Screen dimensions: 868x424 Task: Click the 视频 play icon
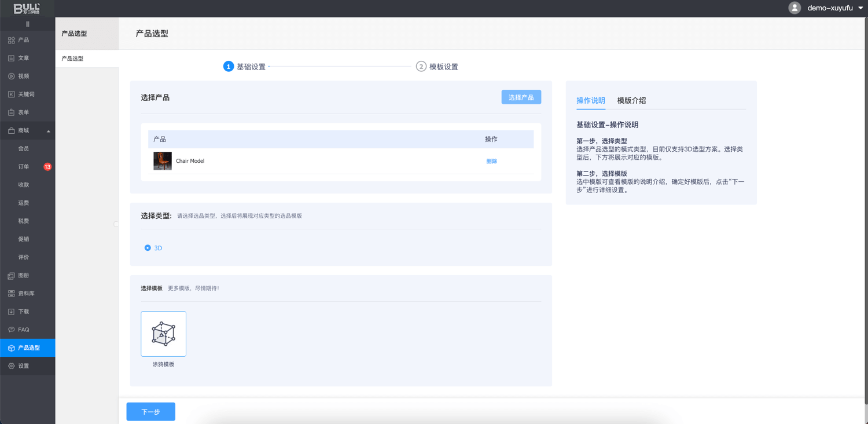click(x=11, y=76)
